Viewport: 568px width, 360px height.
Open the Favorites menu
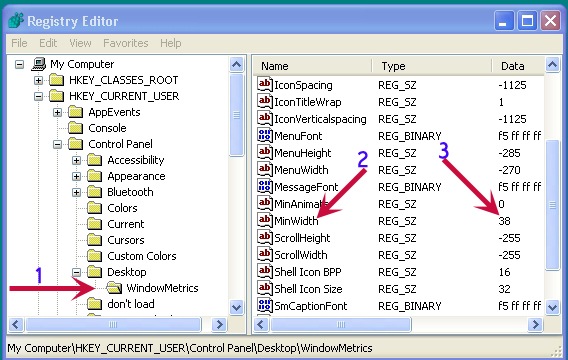coord(126,43)
